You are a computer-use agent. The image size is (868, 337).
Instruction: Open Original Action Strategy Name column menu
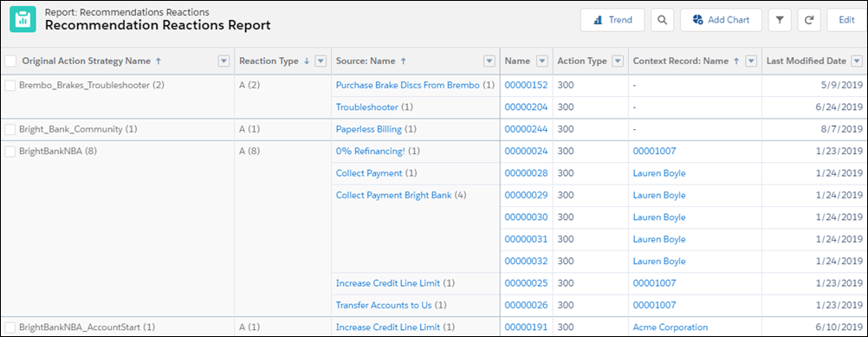click(223, 62)
